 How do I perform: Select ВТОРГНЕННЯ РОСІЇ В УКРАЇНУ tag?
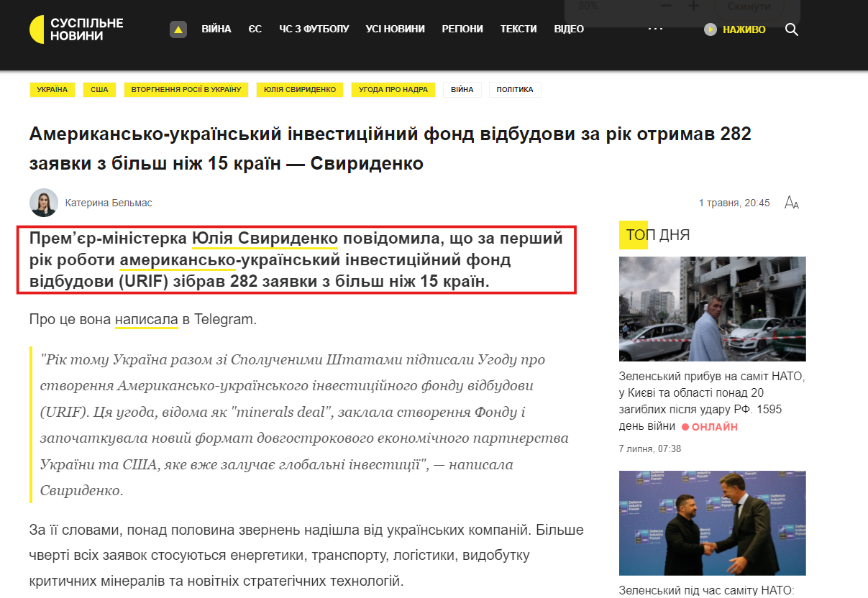coord(186,90)
